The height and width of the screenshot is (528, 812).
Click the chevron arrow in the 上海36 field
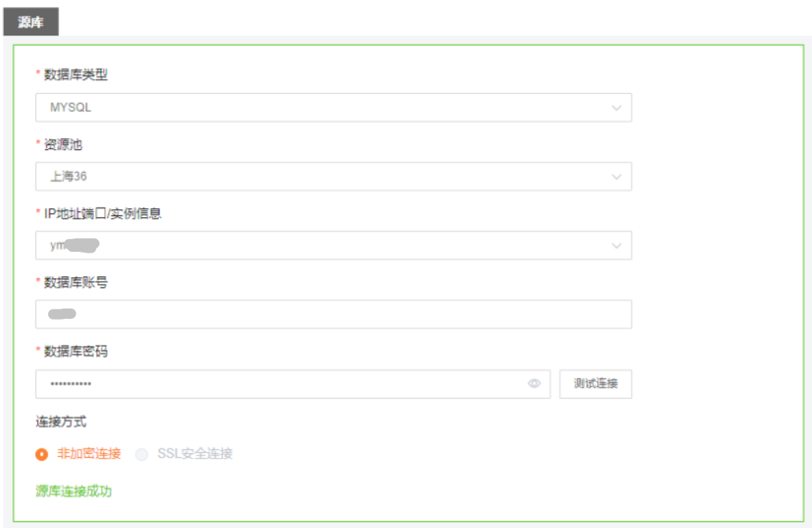tap(616, 177)
